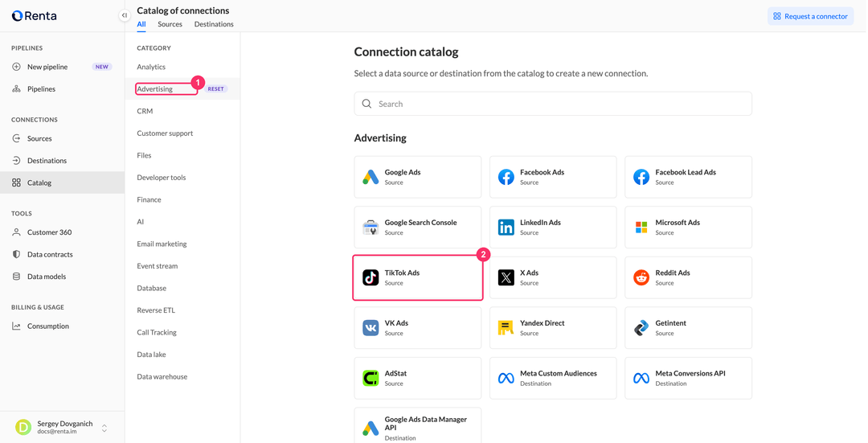Filter by the CRM category

click(x=145, y=111)
